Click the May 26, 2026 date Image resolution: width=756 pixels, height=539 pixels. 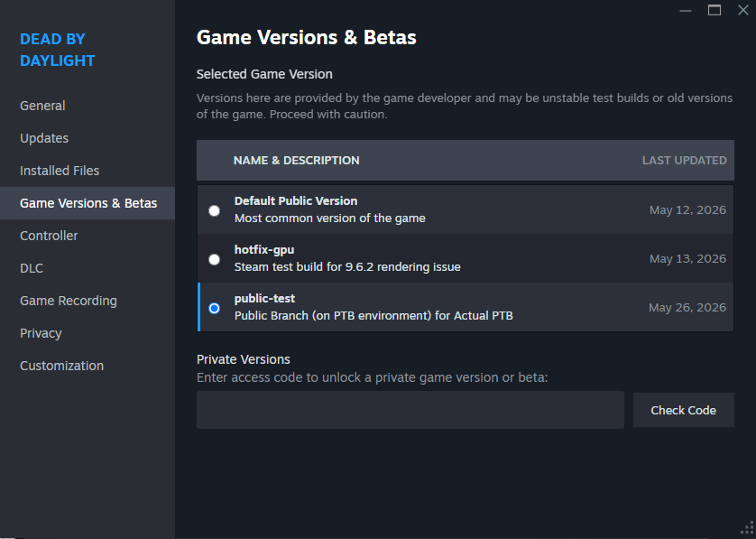click(x=687, y=307)
